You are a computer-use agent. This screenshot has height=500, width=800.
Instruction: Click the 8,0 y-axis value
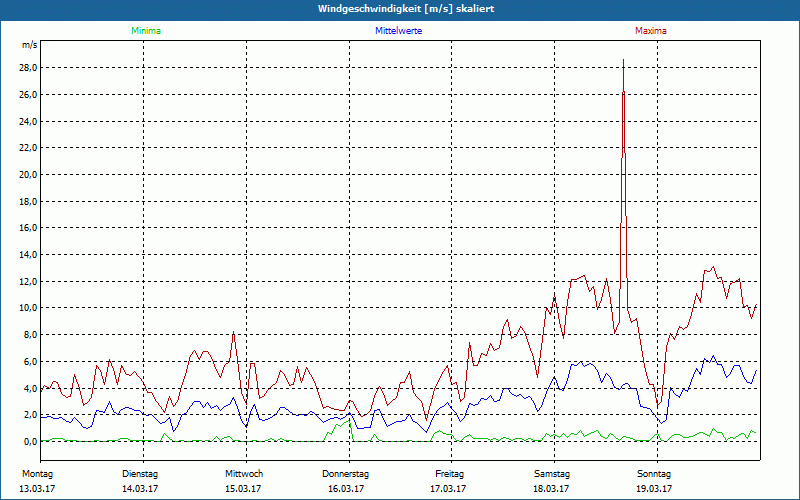(30, 335)
